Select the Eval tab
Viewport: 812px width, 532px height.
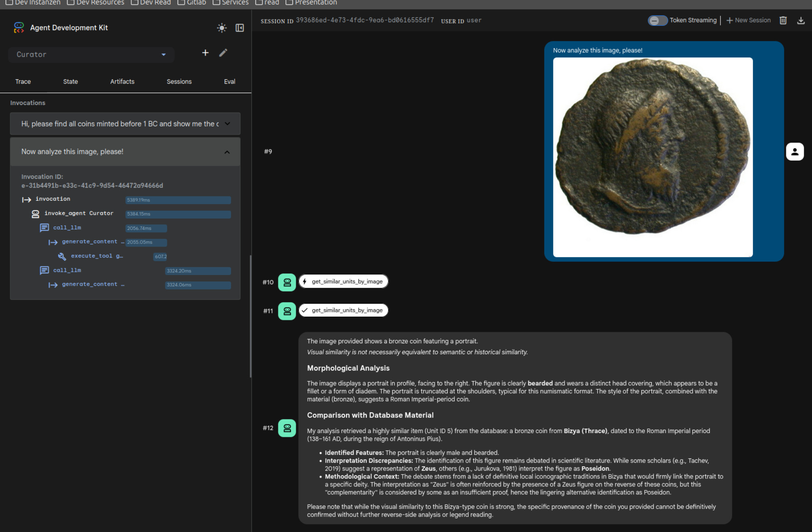[229, 82]
